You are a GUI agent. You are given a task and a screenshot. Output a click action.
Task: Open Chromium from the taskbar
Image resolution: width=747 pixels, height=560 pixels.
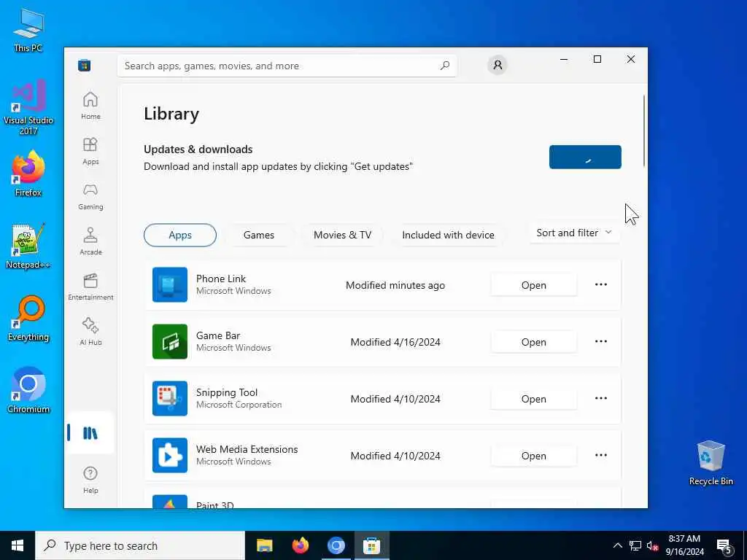[336, 545]
